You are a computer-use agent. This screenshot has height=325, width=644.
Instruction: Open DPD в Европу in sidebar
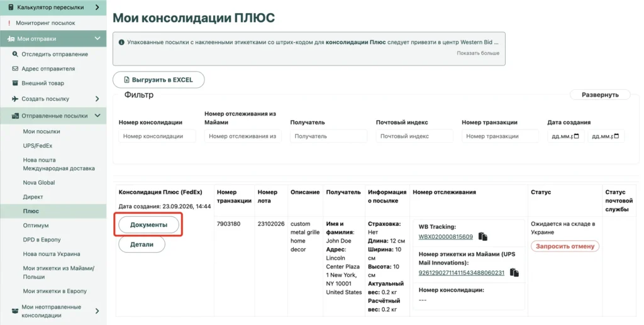[42, 240]
